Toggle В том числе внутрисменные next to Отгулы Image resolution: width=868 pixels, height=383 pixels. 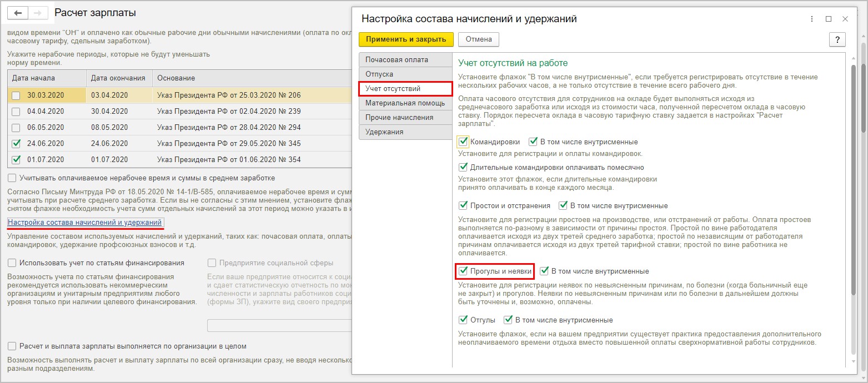click(x=509, y=320)
